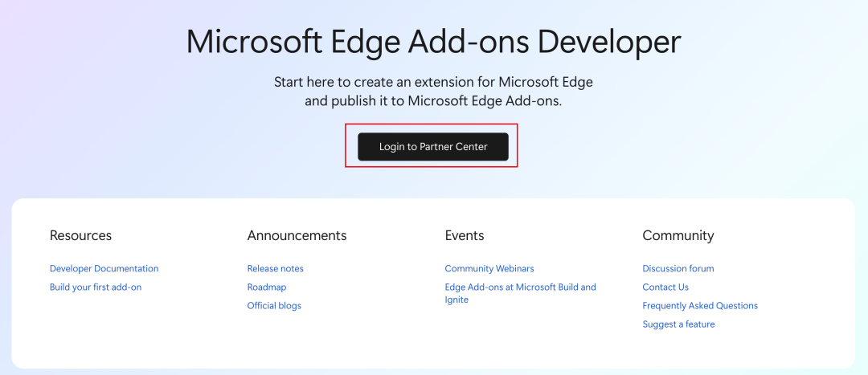
Task: Open the Frequently Asked Questions link
Action: coord(699,306)
